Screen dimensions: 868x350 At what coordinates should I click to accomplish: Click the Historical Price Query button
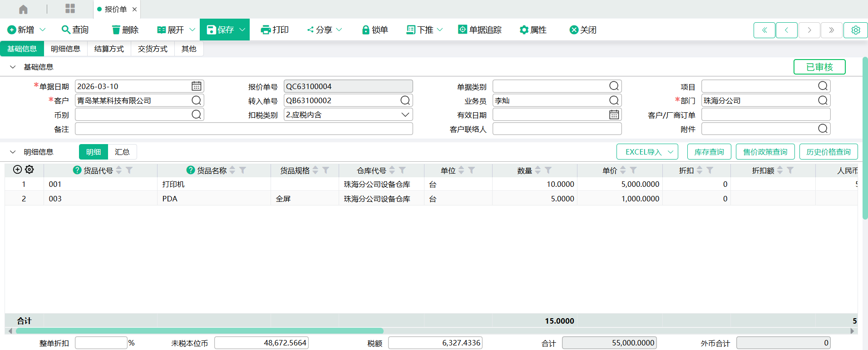828,152
